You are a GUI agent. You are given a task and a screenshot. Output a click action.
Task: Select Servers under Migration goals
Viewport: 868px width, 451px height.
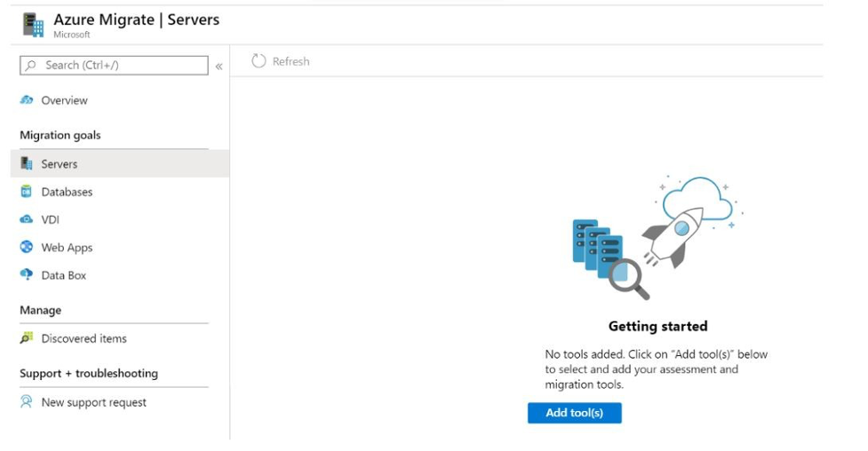click(120, 164)
